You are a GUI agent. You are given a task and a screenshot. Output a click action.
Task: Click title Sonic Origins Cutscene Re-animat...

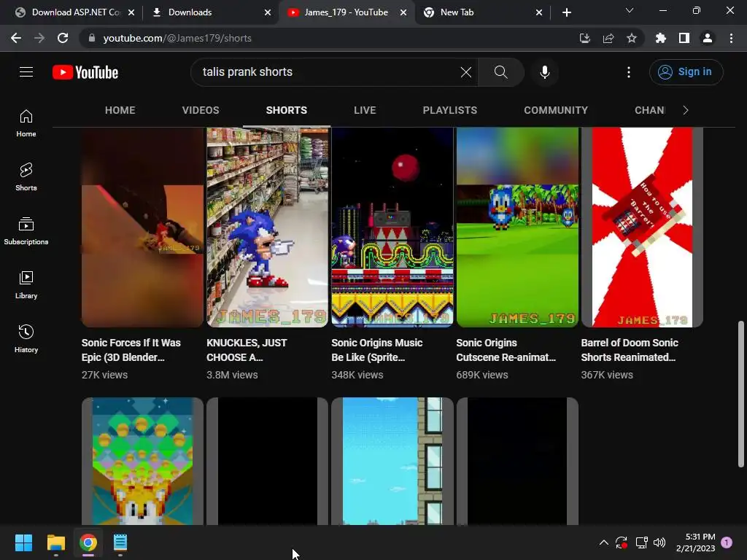pyautogui.click(x=506, y=350)
